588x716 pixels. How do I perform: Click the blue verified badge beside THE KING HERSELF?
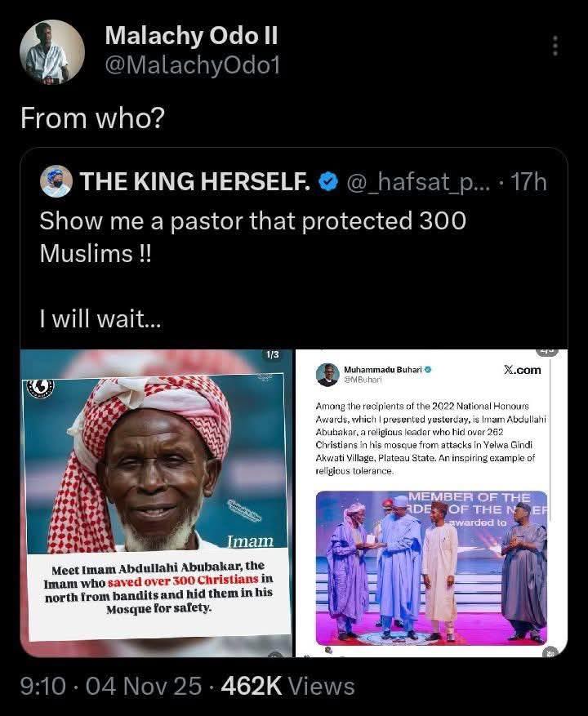point(327,182)
